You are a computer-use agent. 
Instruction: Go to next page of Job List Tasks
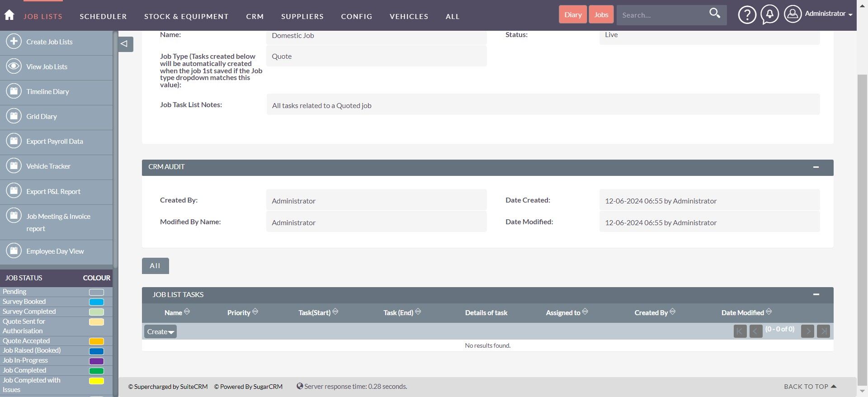point(807,331)
